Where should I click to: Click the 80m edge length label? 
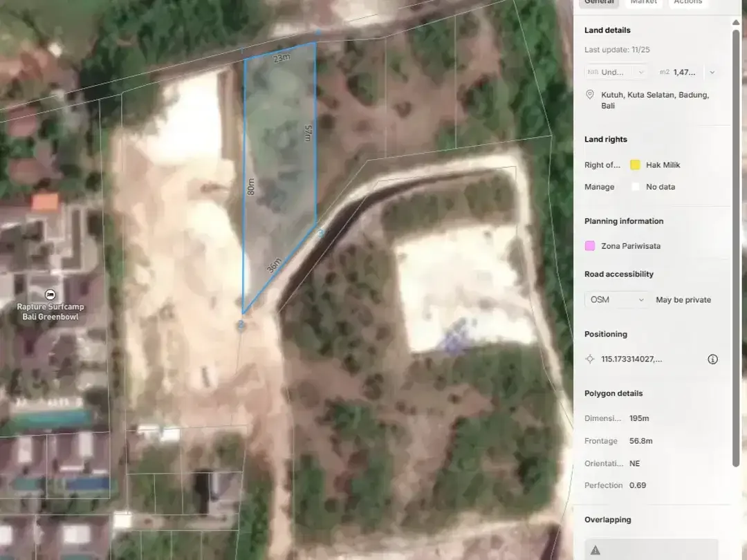250,187
